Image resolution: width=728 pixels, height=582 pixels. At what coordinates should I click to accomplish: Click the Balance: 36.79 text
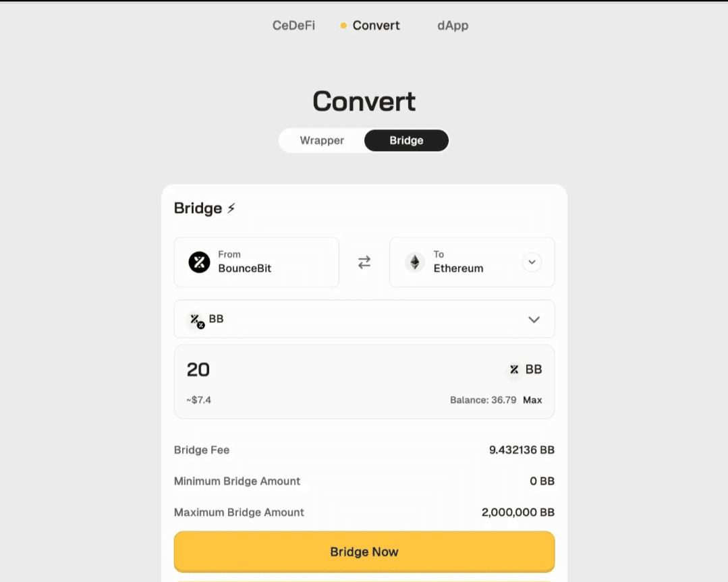point(483,400)
